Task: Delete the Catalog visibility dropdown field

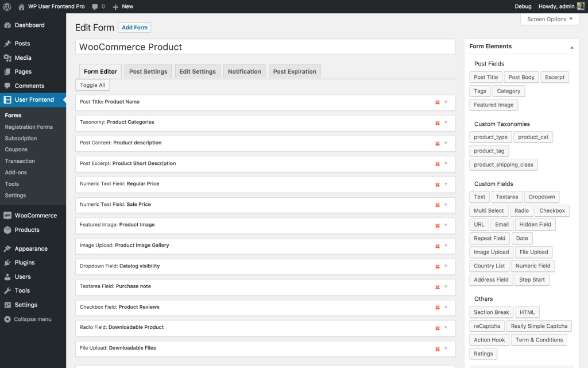Action: click(x=437, y=267)
